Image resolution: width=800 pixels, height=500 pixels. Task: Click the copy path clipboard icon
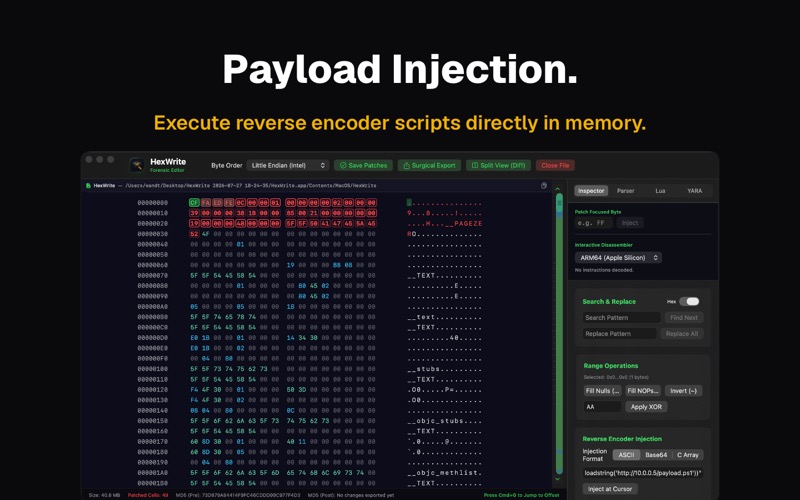(x=544, y=186)
